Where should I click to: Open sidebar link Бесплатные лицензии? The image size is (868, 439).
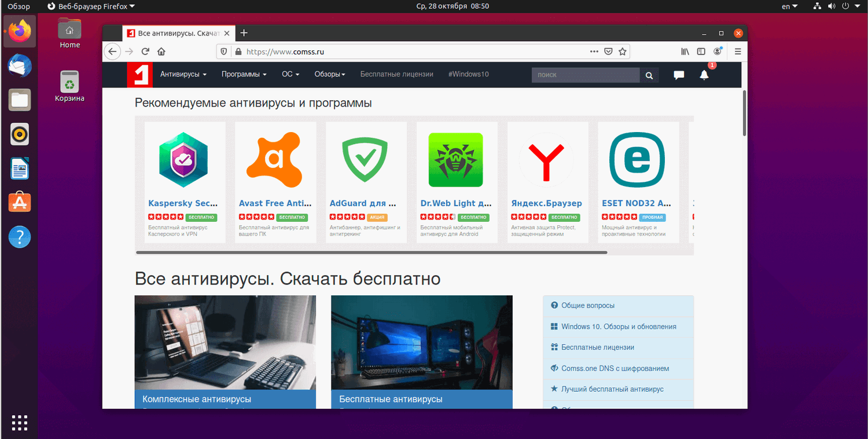click(x=598, y=347)
